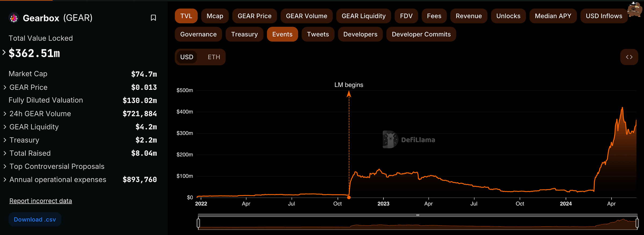
Task: Click the Market Cap value $74.7m
Action: (x=144, y=74)
